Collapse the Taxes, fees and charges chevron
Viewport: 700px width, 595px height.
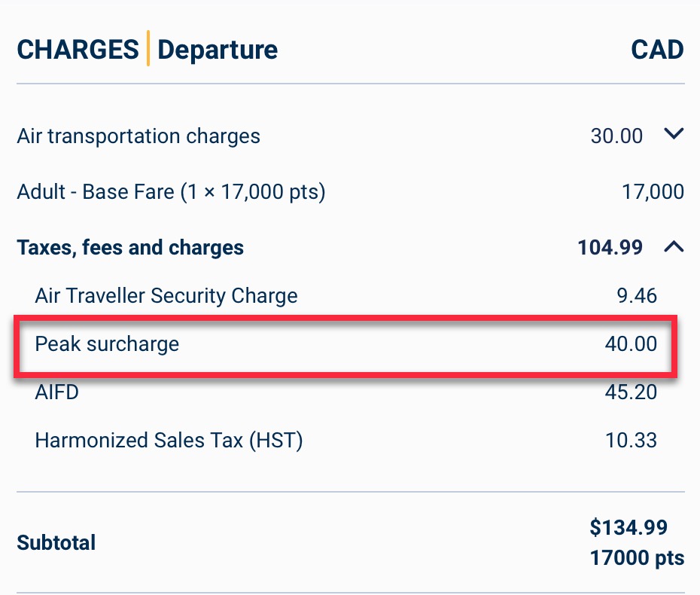(674, 246)
